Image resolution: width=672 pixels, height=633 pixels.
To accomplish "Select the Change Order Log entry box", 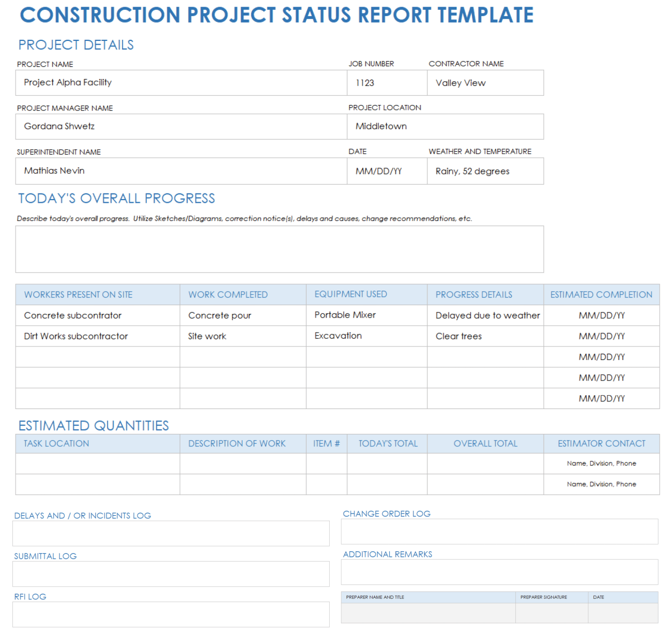I will tap(499, 531).
